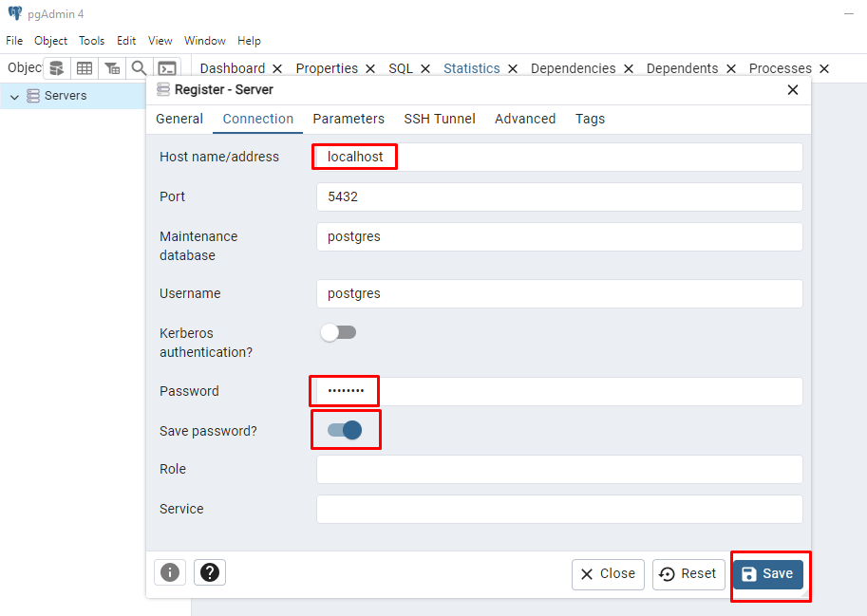Open the Tags tab
Image resolution: width=867 pixels, height=616 pixels.
coord(590,119)
